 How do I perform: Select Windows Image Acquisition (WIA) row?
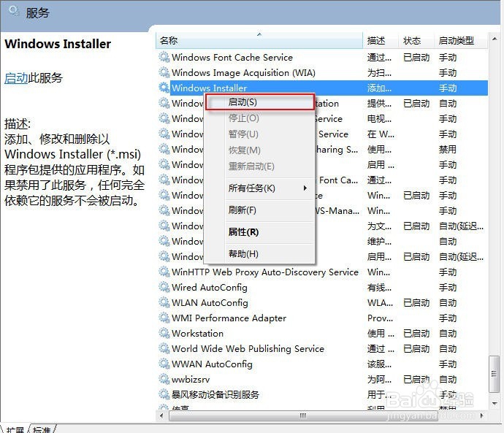click(x=322, y=73)
